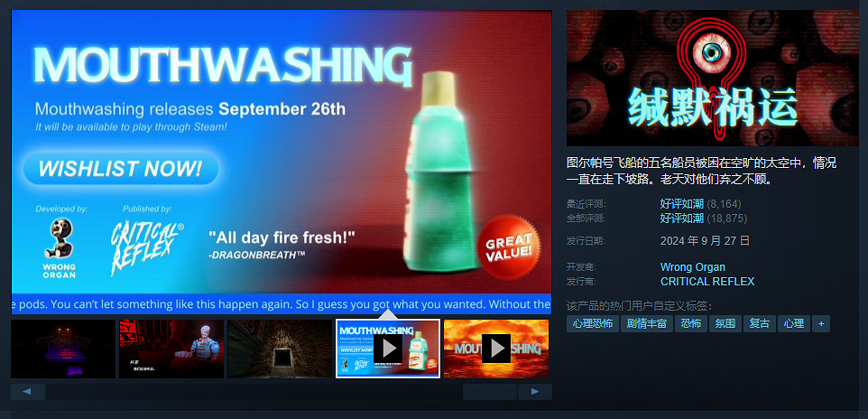This screenshot has width=868, height=419.
Task: Play the orange sunset Mouthwashing trailer thumbnail
Action: point(496,349)
